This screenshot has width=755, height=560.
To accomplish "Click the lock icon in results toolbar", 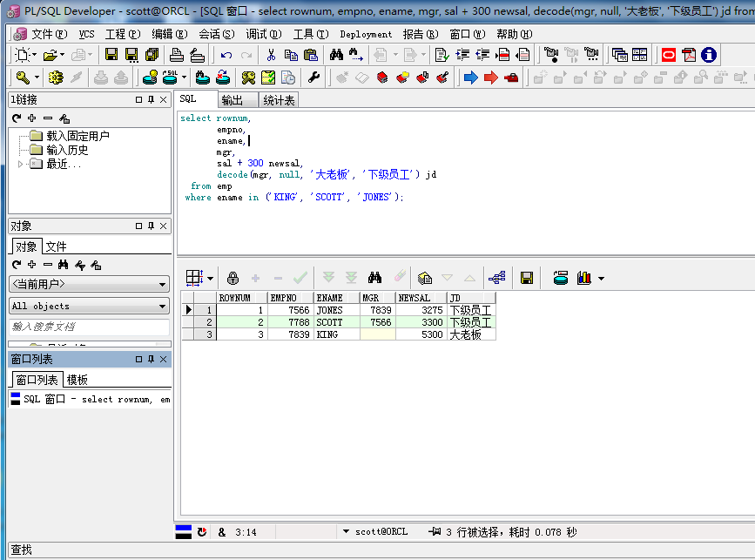I will tap(233, 278).
